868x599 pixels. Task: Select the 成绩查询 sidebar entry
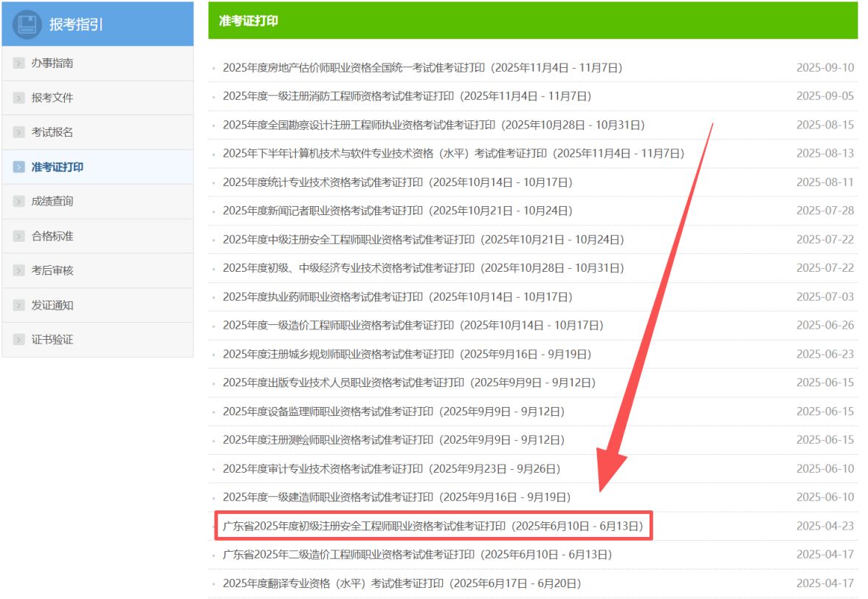(x=98, y=201)
